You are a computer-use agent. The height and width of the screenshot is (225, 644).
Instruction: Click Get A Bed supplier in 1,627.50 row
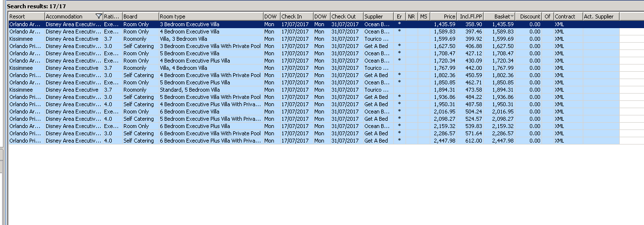pyautogui.click(x=378, y=46)
